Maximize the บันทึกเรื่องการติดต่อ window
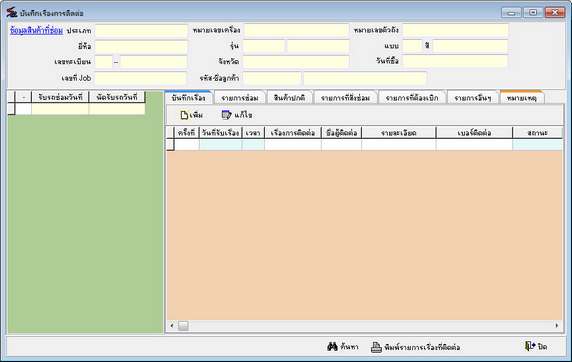 coord(533,13)
